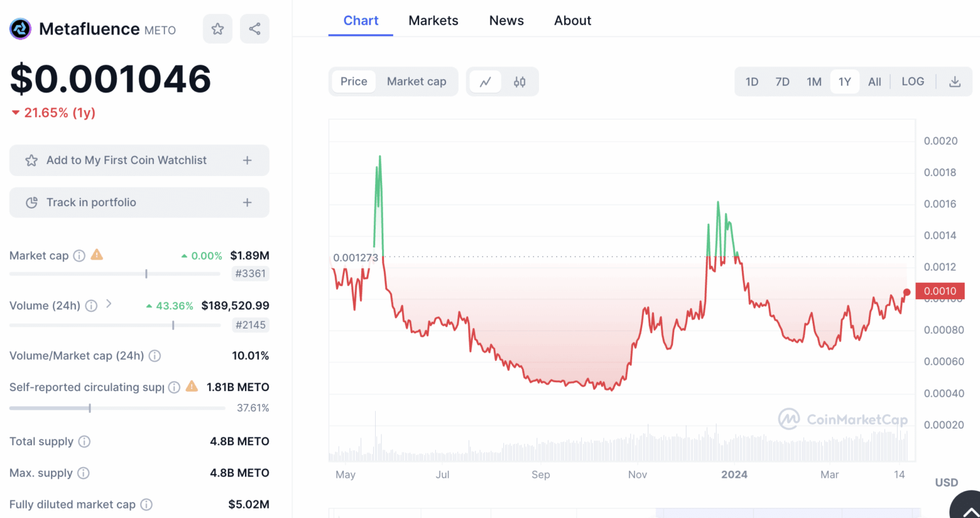Switch chart to candlestick view
The width and height of the screenshot is (980, 518).
pyautogui.click(x=519, y=82)
